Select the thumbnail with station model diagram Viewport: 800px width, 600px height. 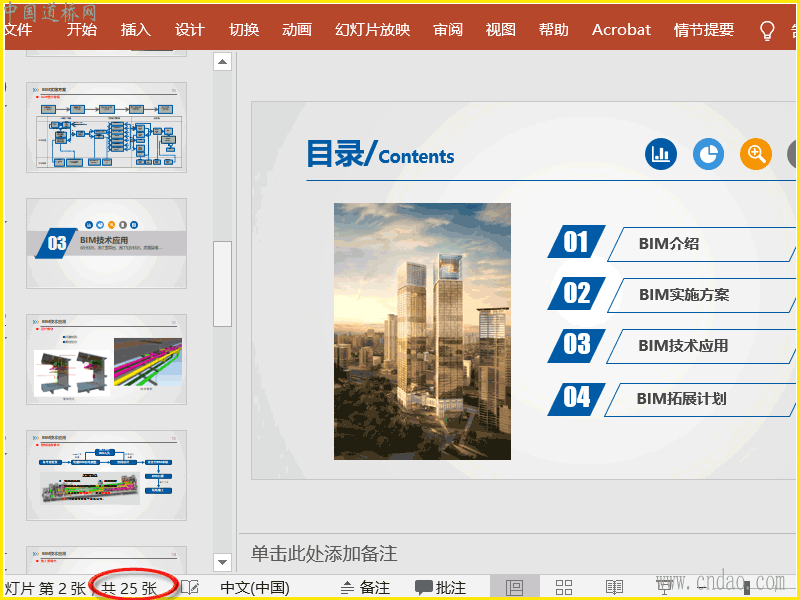(107, 475)
